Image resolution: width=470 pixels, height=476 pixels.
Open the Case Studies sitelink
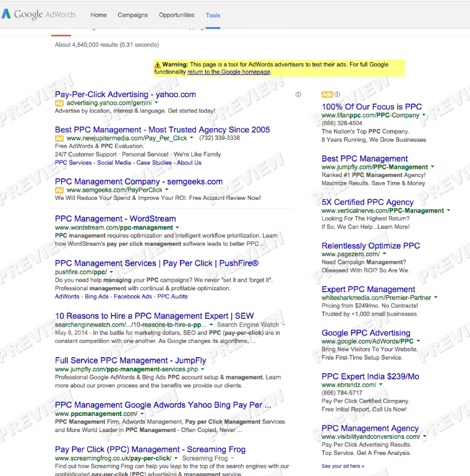[x=154, y=163]
